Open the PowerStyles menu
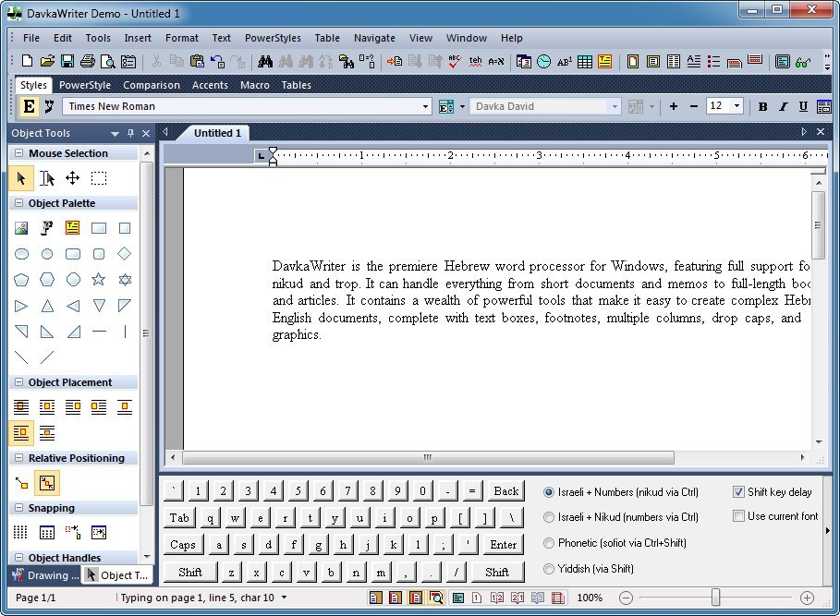Screen dimensions: 840x616 273,38
